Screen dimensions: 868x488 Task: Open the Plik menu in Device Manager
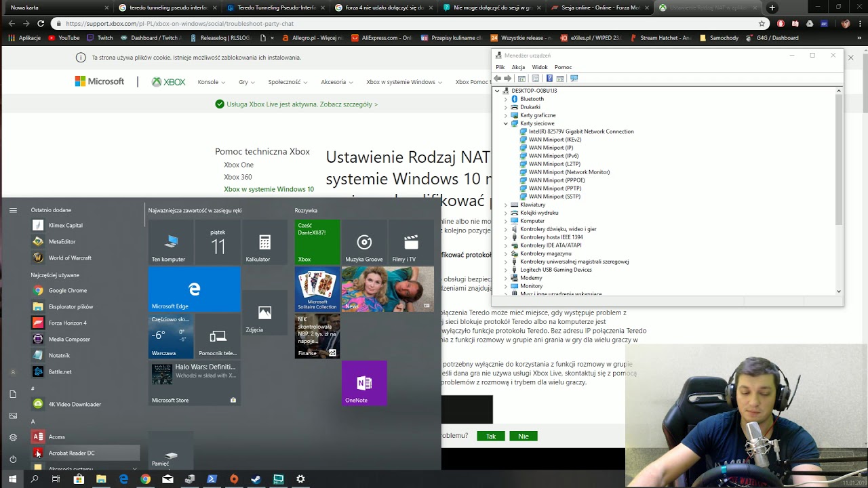click(500, 67)
